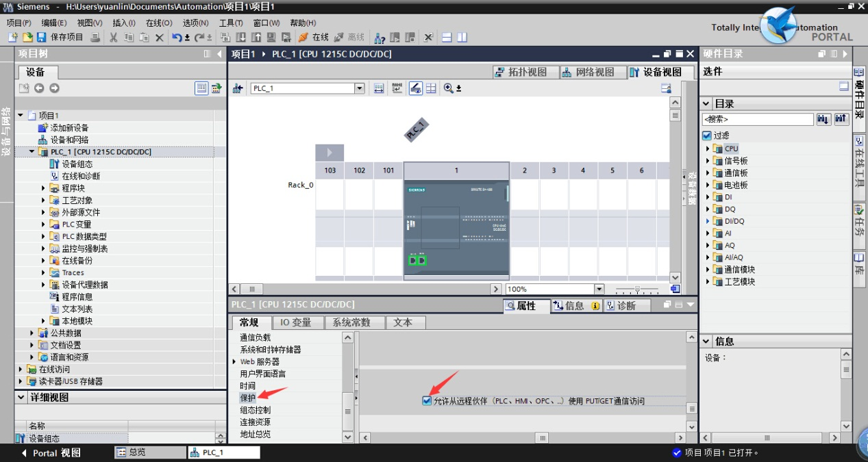Switch to Portal 视图
The image size is (868, 462).
[x=51, y=453]
